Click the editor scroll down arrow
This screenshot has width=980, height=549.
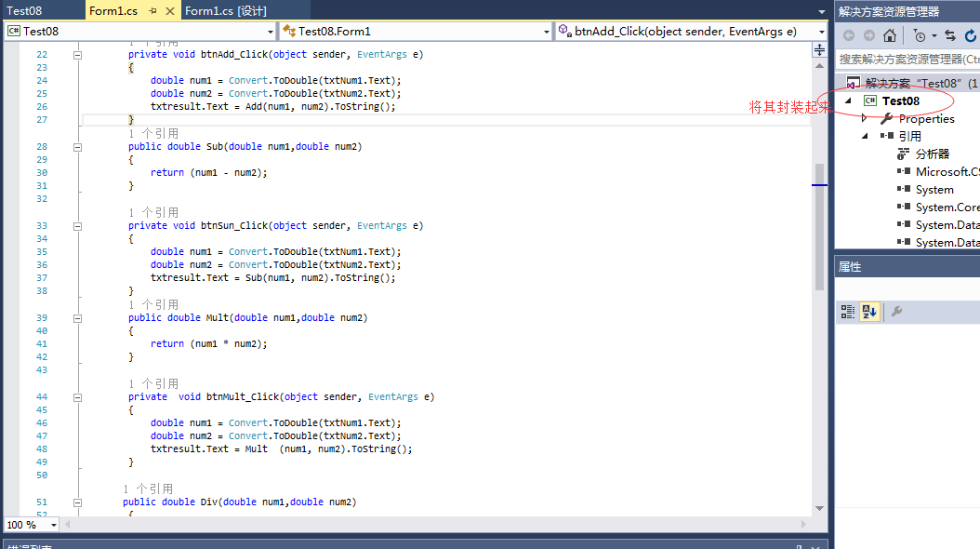(819, 508)
